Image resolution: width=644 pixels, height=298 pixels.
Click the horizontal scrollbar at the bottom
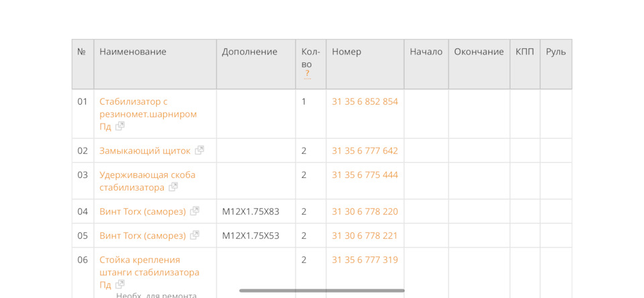point(322,291)
